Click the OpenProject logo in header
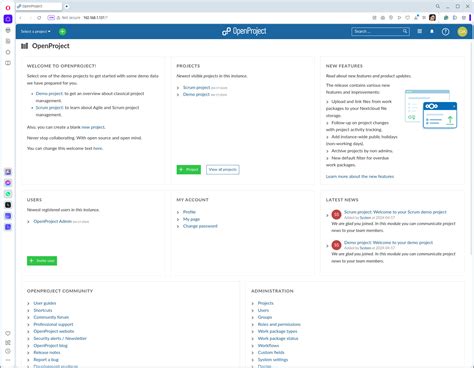Screen dimensions: 474x368 [x=244, y=31]
